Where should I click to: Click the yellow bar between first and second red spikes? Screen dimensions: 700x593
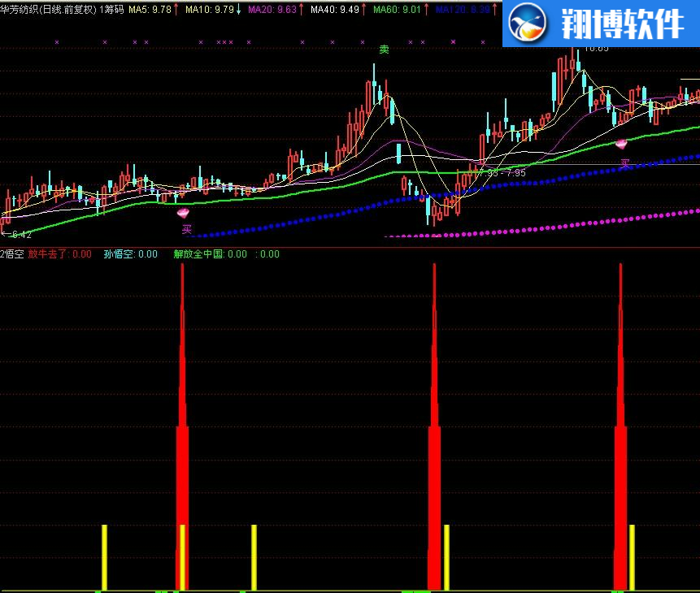click(x=254, y=557)
